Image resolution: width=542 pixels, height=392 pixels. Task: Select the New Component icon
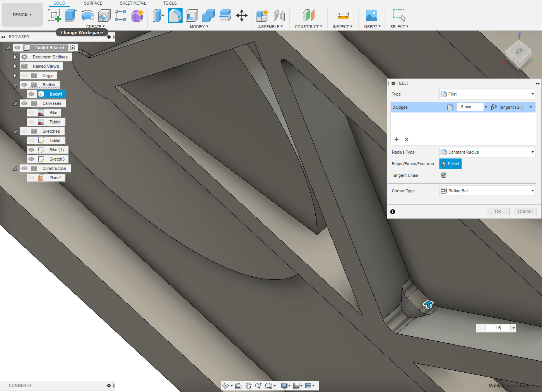tap(262, 15)
